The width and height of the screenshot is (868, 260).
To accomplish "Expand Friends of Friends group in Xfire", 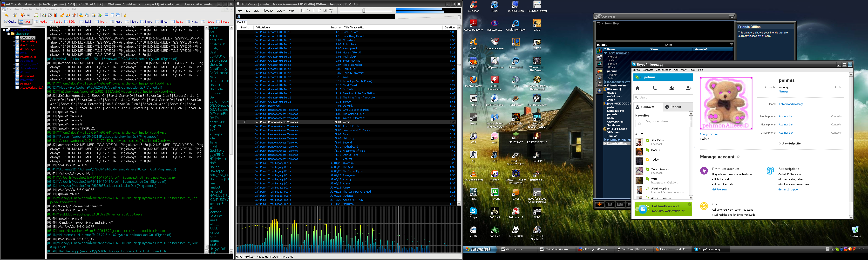I will [605, 140].
